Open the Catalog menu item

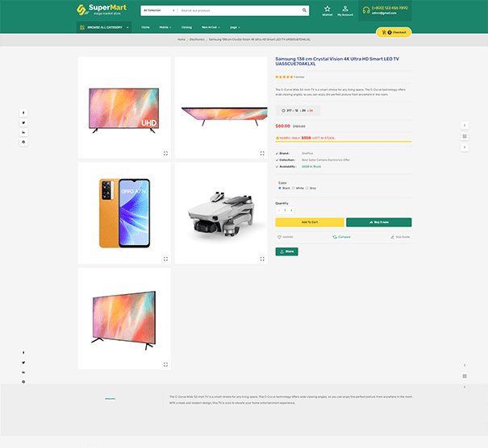(186, 27)
